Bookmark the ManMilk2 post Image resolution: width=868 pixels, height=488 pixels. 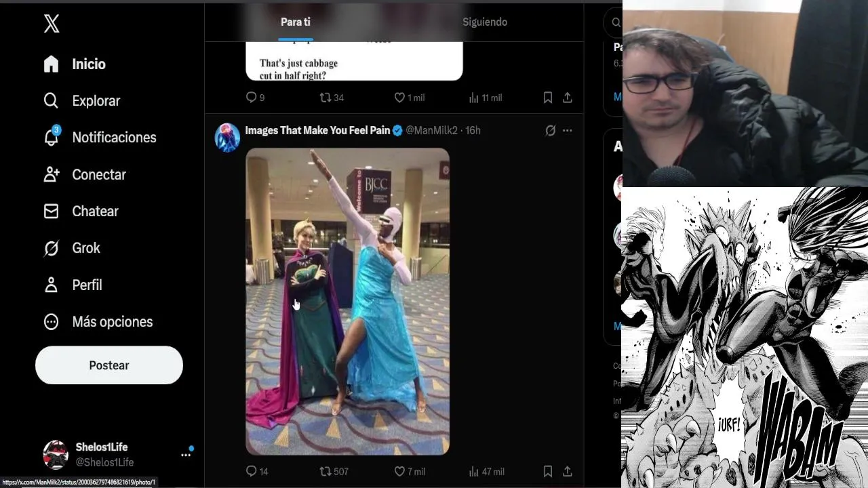(x=548, y=471)
